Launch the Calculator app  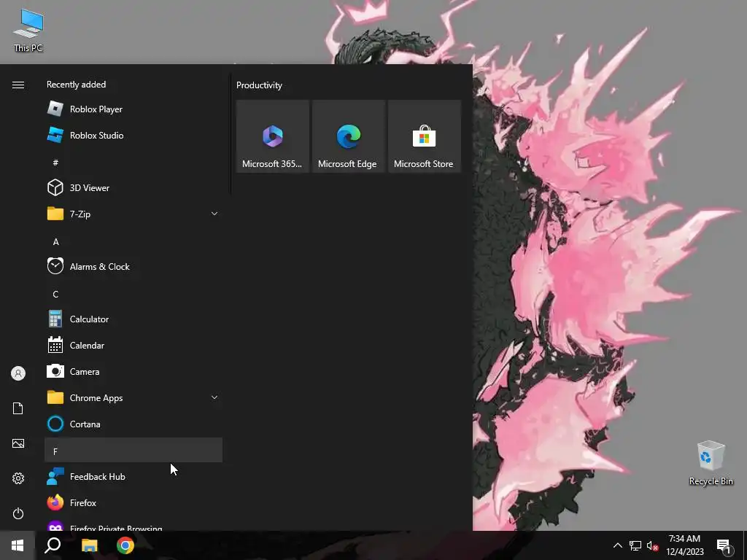pyautogui.click(x=133, y=319)
